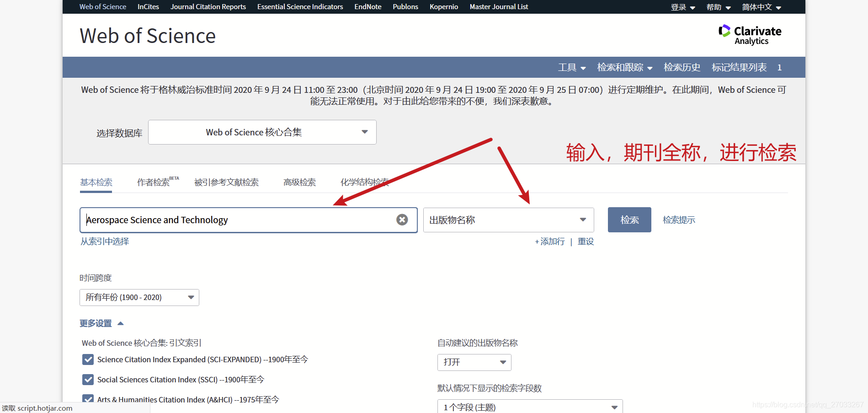Click 从索引中选择 link
868x413 pixels.
coord(105,241)
